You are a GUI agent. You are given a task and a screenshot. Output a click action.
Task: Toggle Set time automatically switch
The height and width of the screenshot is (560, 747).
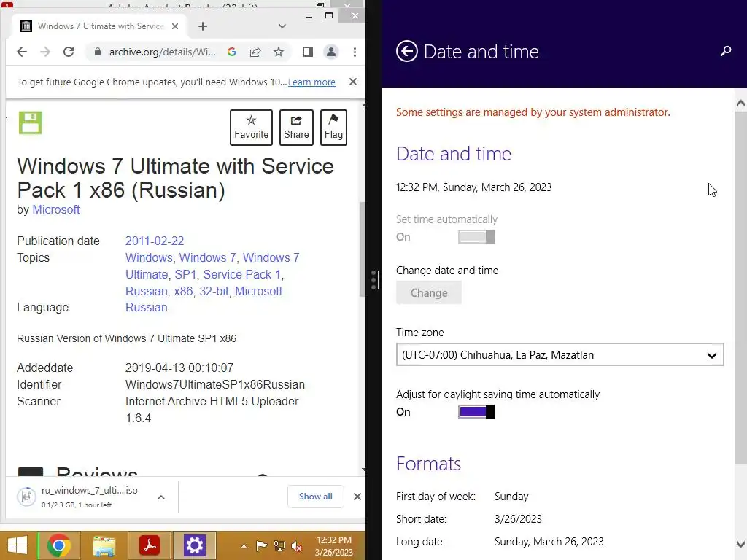click(x=476, y=237)
